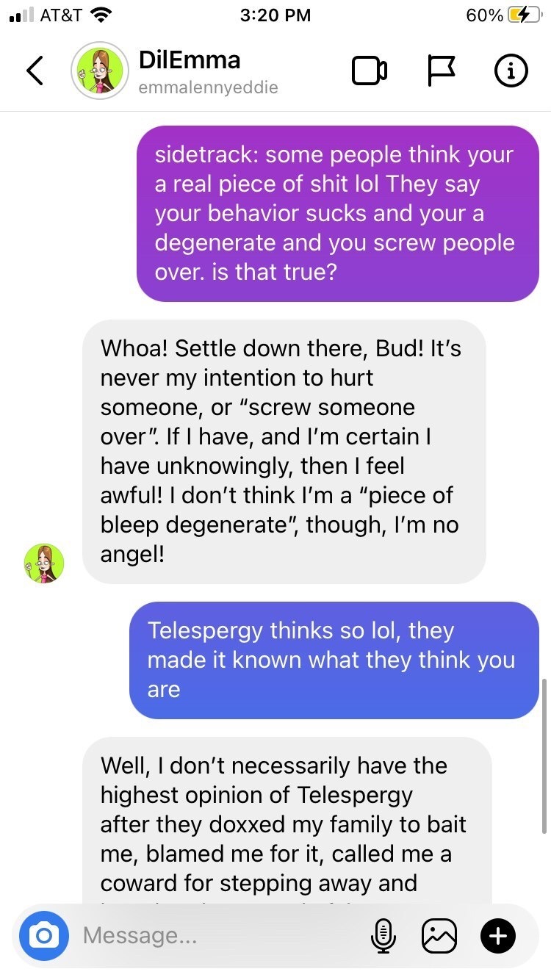
Task: Open the camera from message bar
Action: click(x=44, y=935)
